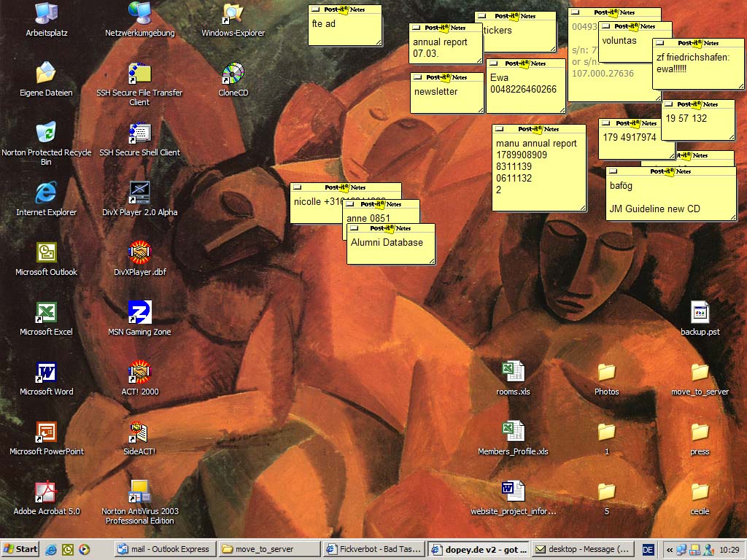This screenshot has width=747, height=560.
Task: Click the yellow note tray icon
Action: click(x=695, y=550)
